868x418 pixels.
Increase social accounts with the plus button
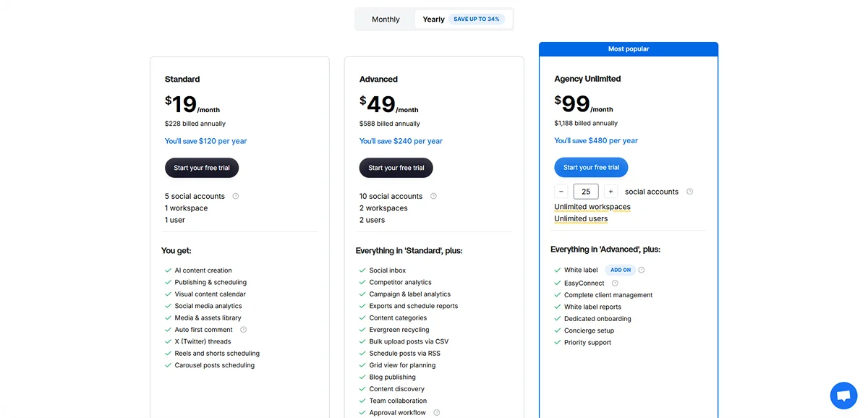tap(610, 191)
